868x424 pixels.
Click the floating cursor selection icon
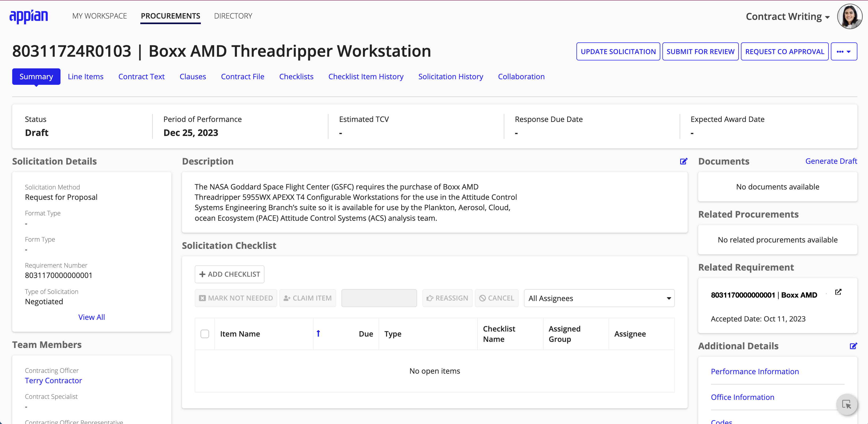point(847,404)
